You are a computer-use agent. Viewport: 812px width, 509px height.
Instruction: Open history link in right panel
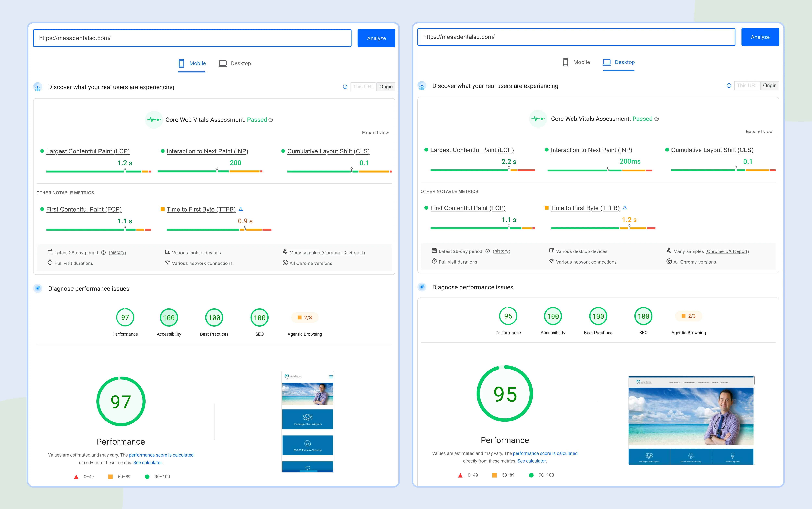coord(501,251)
